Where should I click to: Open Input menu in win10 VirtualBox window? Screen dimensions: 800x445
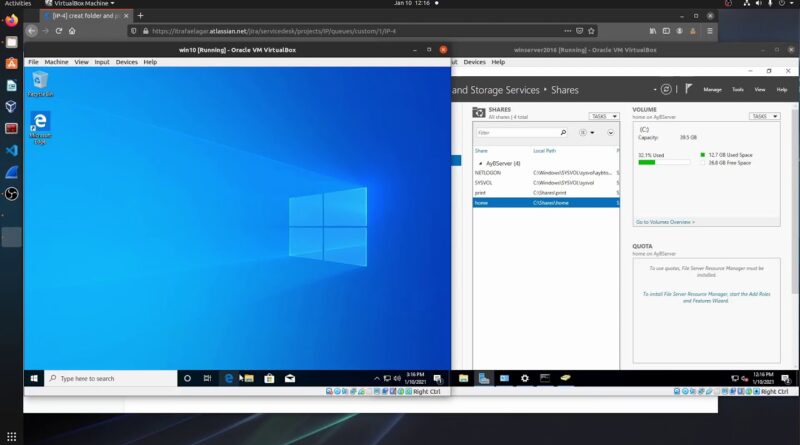(x=102, y=62)
